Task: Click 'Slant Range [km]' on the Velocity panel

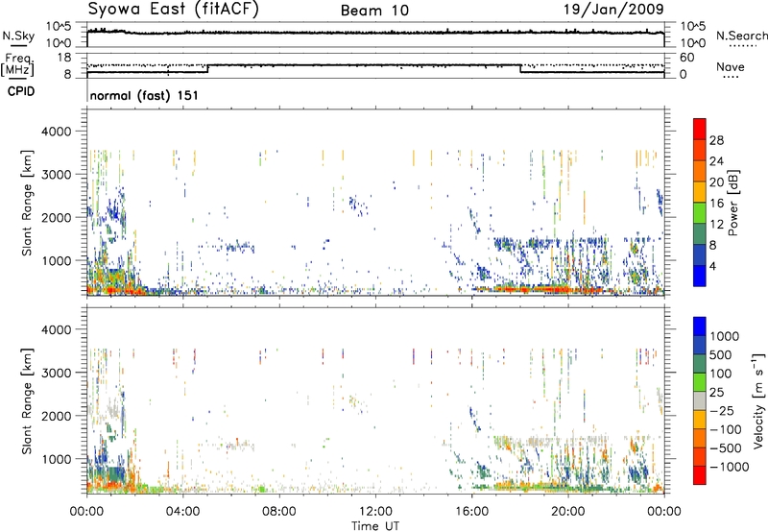Action: pyautogui.click(x=27, y=401)
